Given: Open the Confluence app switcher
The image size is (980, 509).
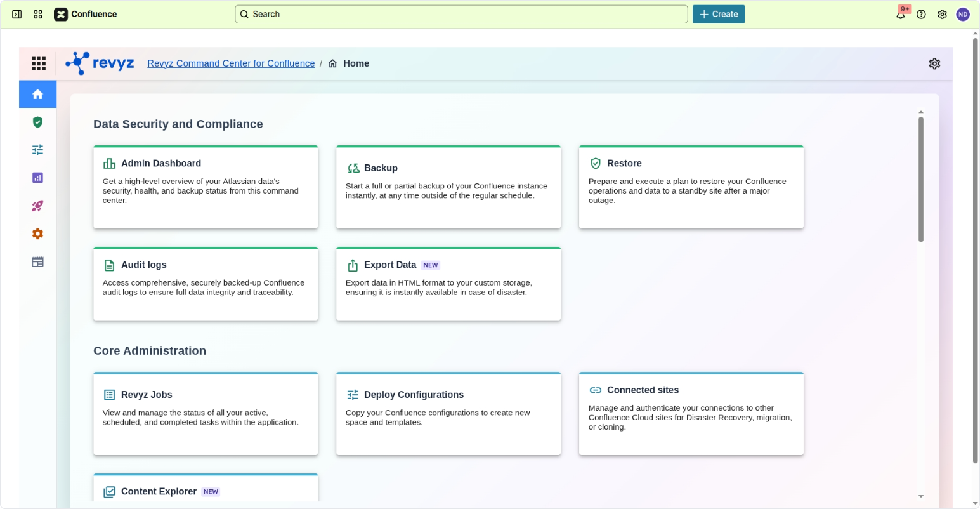Looking at the screenshot, I should [38, 14].
